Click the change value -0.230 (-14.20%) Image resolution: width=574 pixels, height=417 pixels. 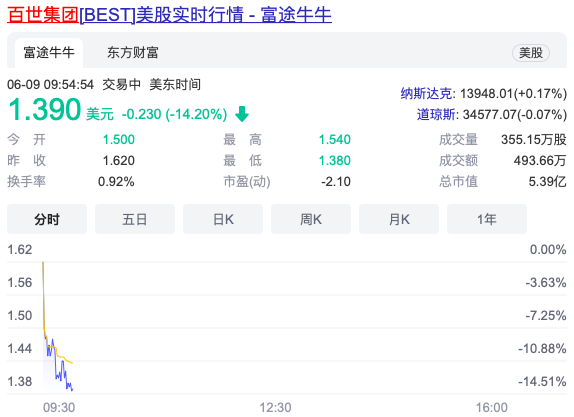(174, 114)
